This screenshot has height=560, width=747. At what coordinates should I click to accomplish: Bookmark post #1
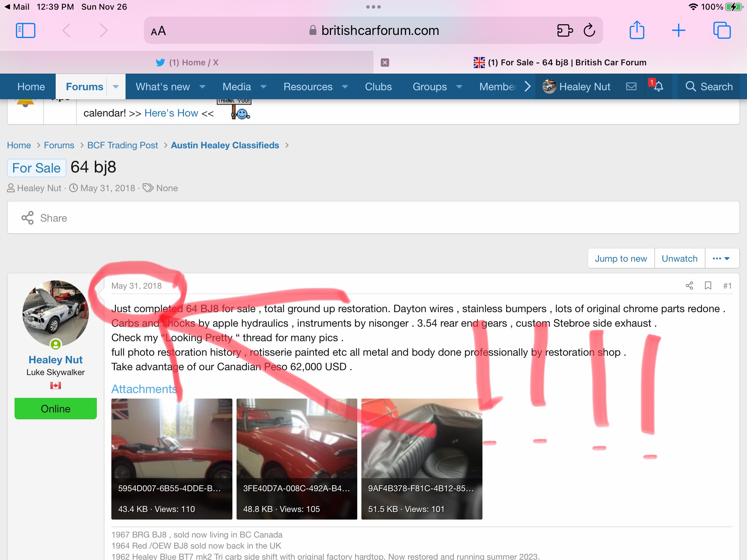708,286
